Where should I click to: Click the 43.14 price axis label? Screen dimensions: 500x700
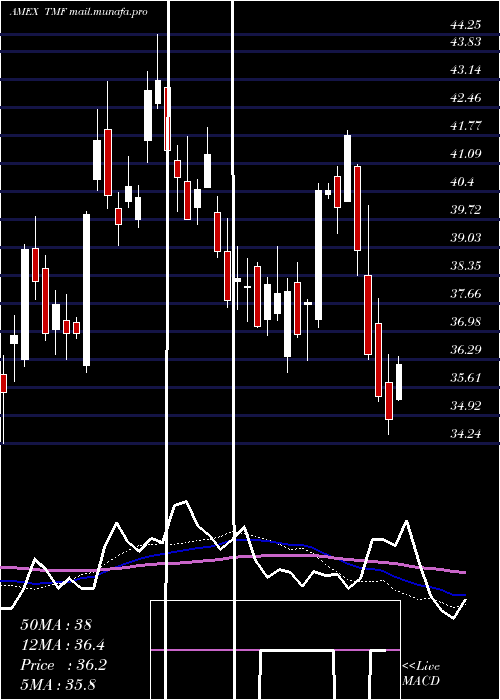(466, 70)
